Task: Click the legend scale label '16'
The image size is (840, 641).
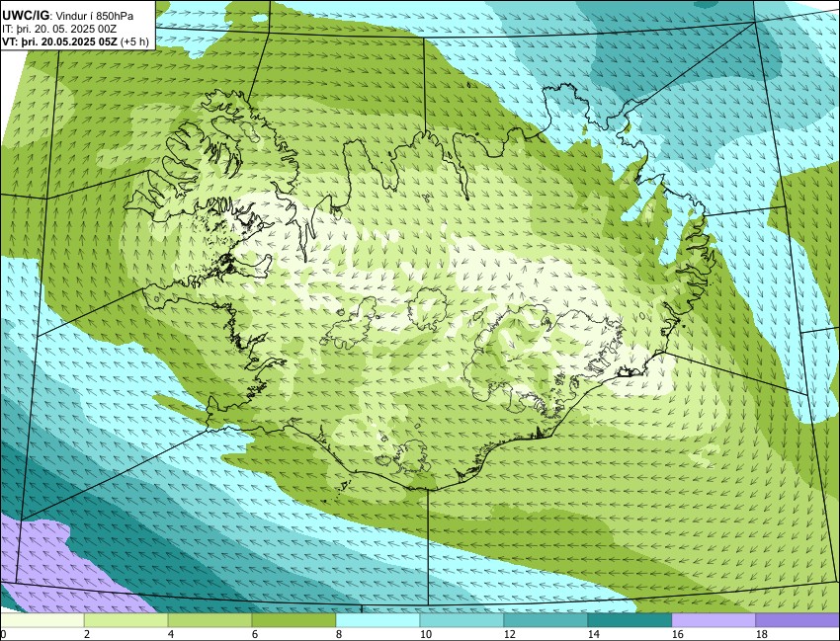Action: tap(677, 634)
